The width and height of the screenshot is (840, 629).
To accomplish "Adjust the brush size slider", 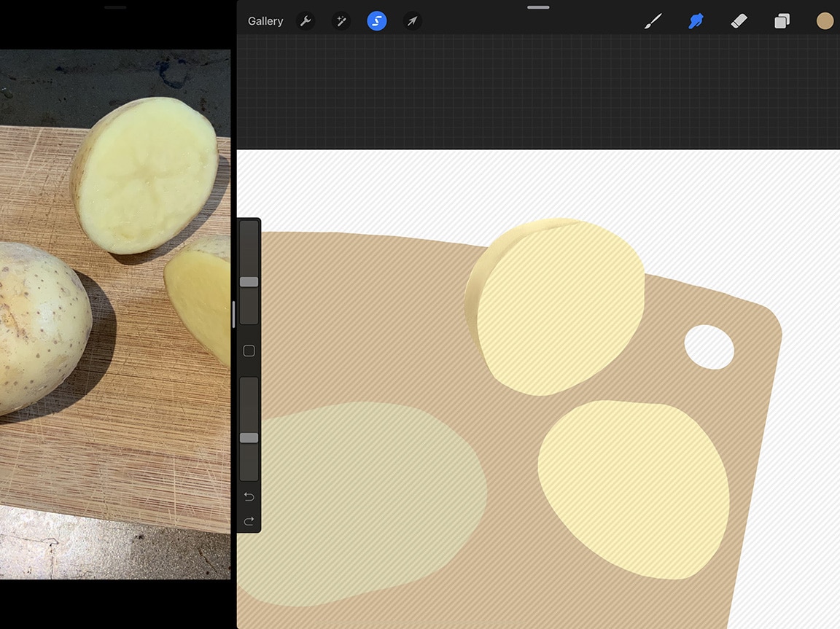I will point(248,281).
